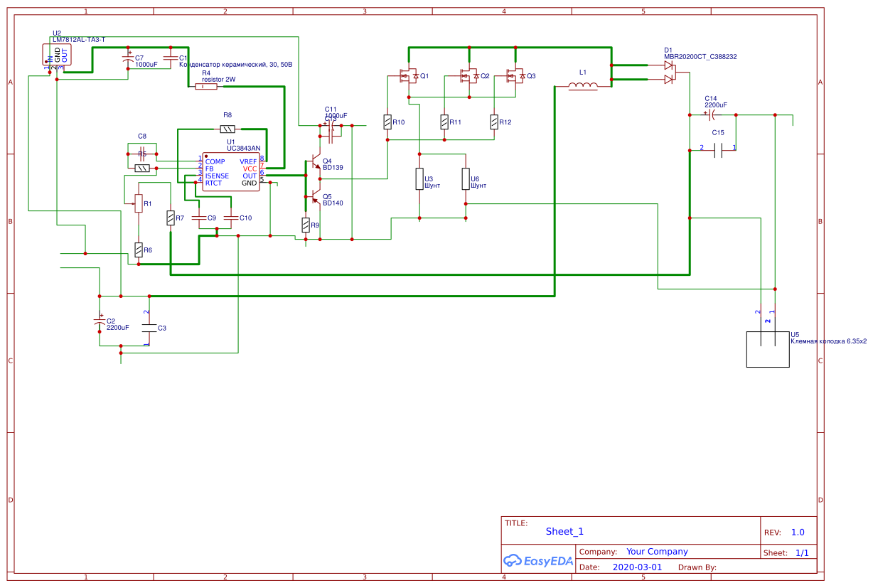This screenshot has height=588, width=873.
Task: Select the R1 potentiometer symbol
Action: click(x=138, y=203)
